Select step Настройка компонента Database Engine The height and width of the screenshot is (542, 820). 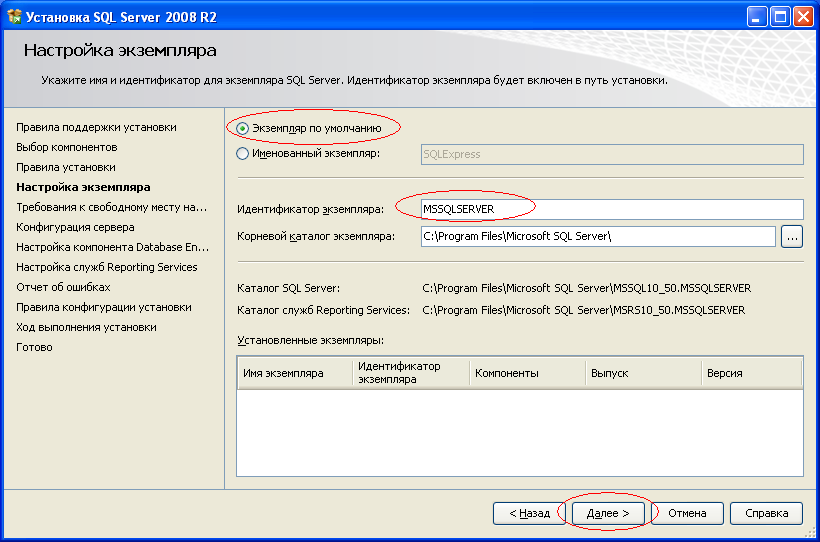click(x=112, y=247)
